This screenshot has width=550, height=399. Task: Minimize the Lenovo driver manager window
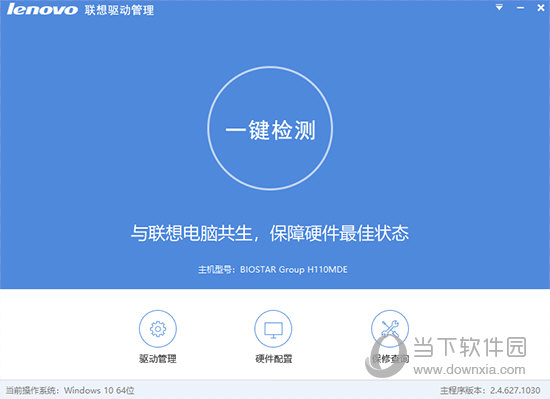[521, 8]
